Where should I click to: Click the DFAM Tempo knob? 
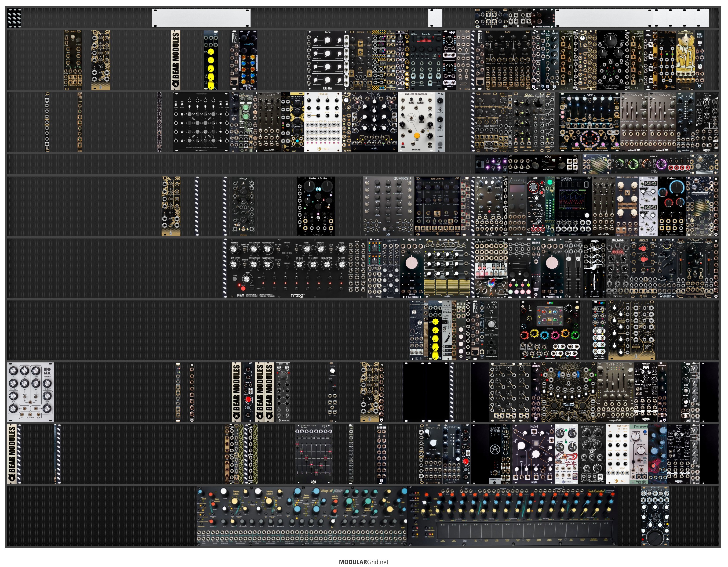click(x=247, y=279)
